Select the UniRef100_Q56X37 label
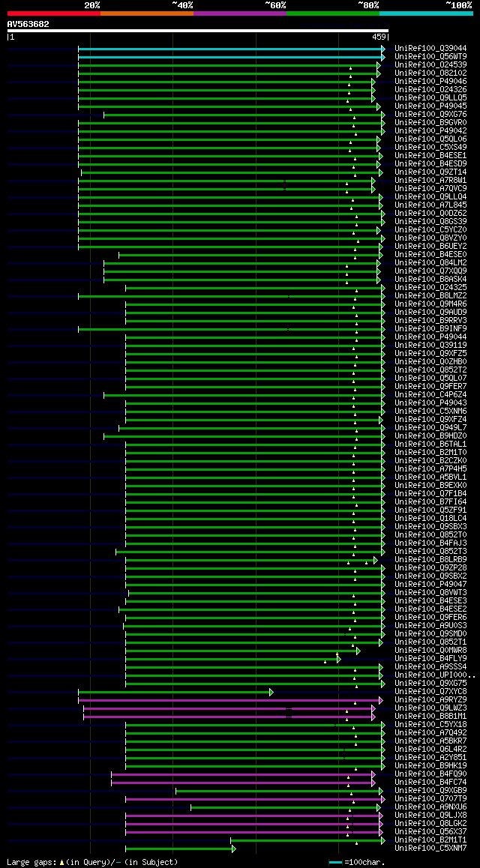The image size is (480, 868). coord(430,832)
